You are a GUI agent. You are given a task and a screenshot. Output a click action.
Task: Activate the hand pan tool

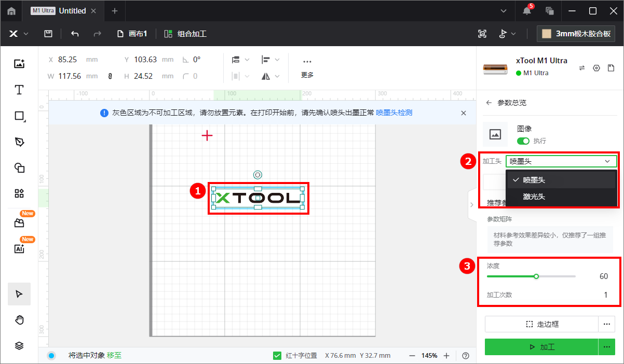[x=19, y=320]
